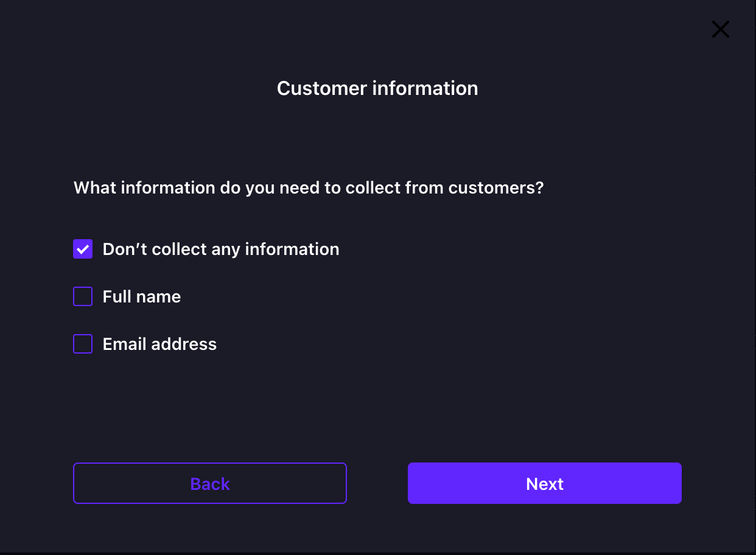
Task: Tick the Email address checkbox
Action: 83,344
